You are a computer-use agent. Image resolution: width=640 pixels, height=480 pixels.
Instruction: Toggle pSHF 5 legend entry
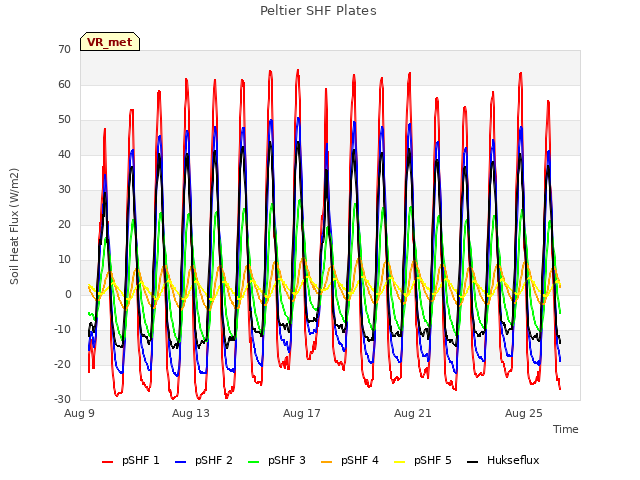[x=423, y=460]
